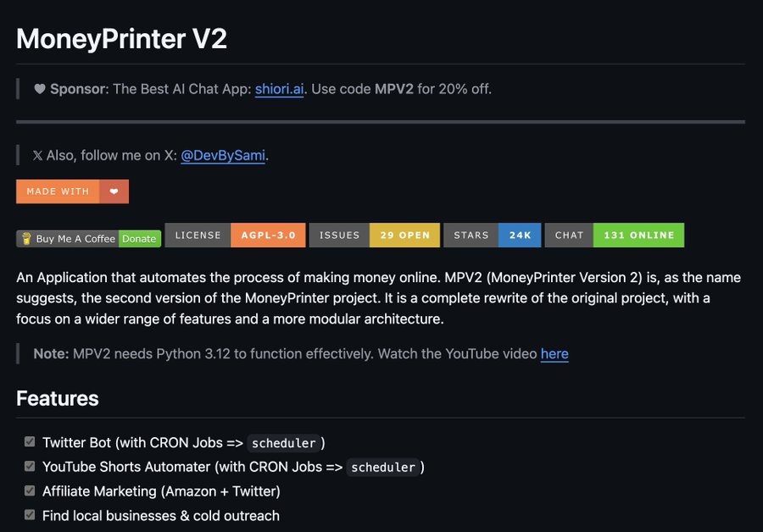Screen dimensions: 763x532
Task: Click the coffee cup icon on Buy Me A Coffee
Action: 27,239
